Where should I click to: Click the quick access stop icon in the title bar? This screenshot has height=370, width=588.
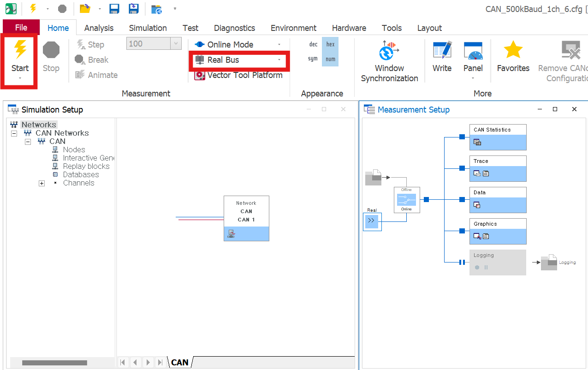click(62, 8)
